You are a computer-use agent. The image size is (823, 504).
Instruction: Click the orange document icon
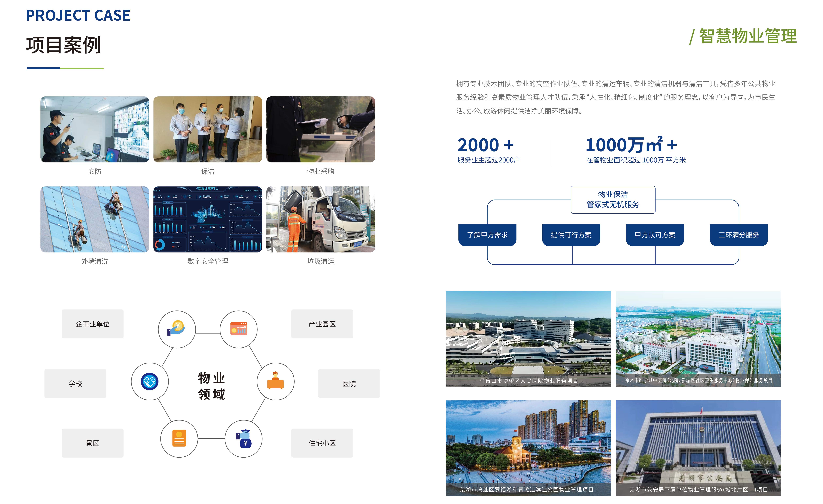[179, 439]
